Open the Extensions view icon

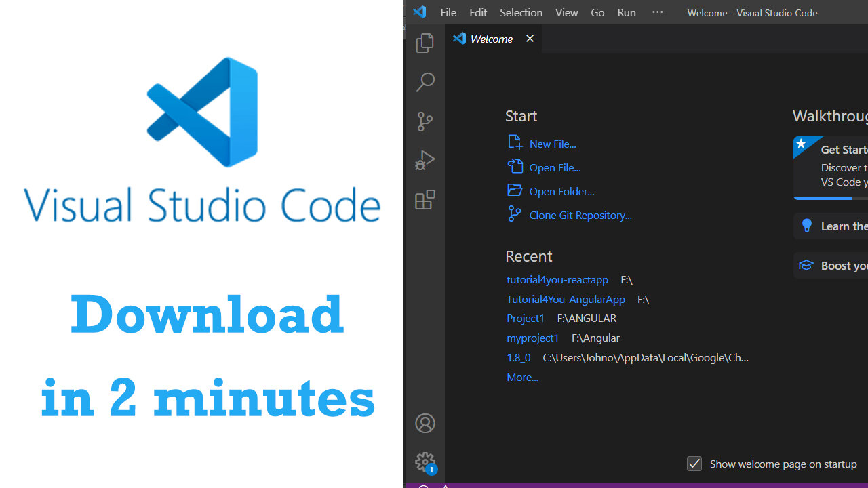point(425,200)
